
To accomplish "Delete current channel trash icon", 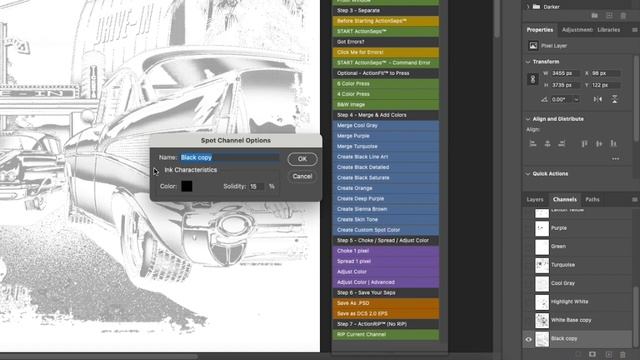I will 623,355.
